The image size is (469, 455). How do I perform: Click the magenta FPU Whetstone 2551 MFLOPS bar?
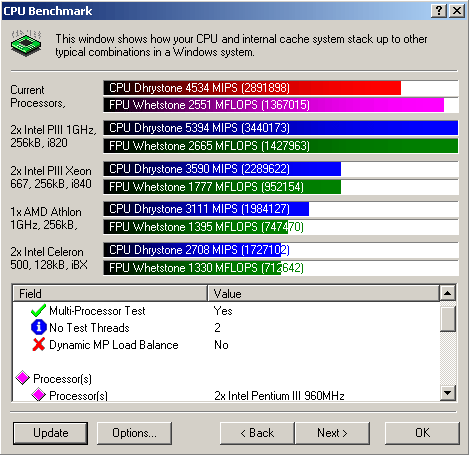pos(274,105)
